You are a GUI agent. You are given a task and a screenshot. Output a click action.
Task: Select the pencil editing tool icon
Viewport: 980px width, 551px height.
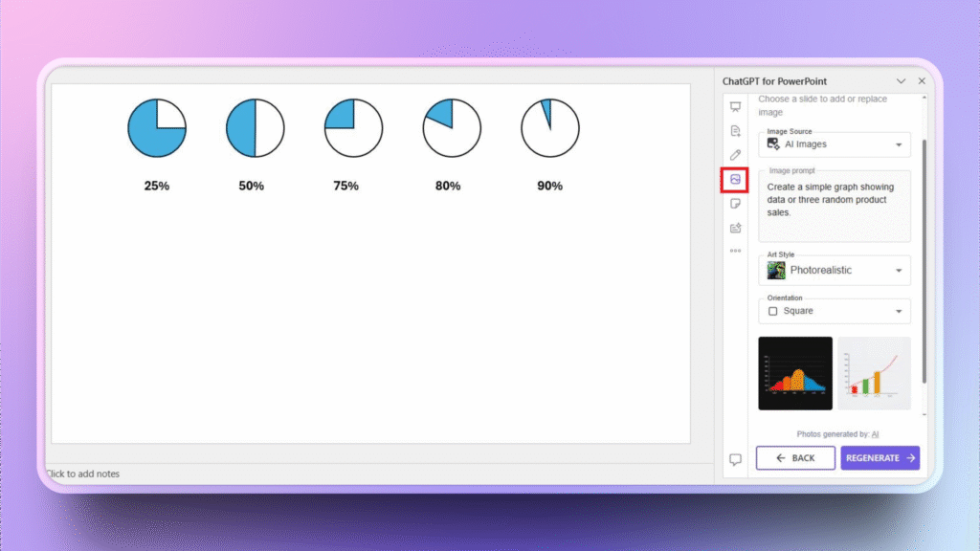(x=735, y=155)
